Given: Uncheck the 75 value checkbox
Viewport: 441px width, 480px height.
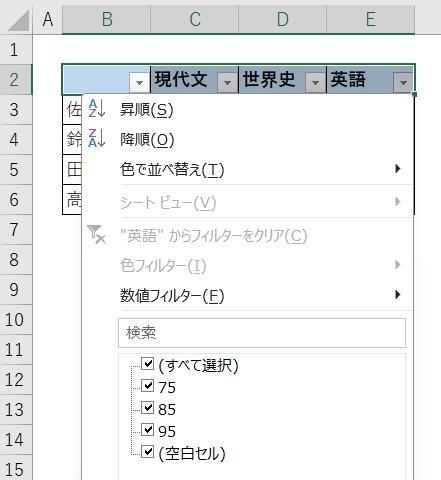Looking at the screenshot, I should [147, 386].
